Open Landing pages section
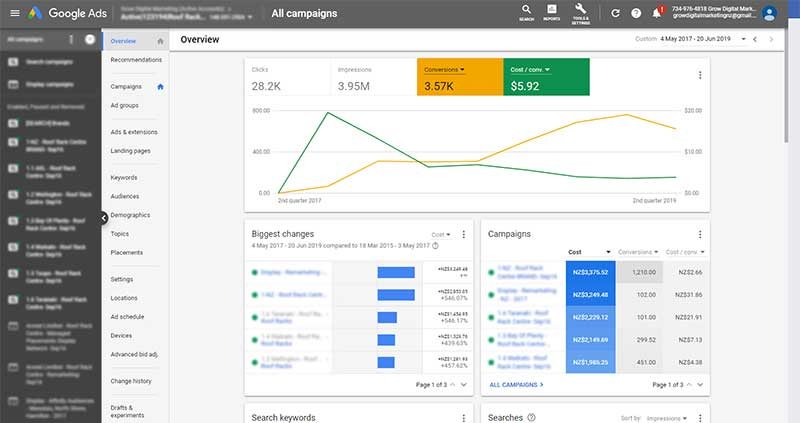The image size is (800, 423). (x=131, y=151)
